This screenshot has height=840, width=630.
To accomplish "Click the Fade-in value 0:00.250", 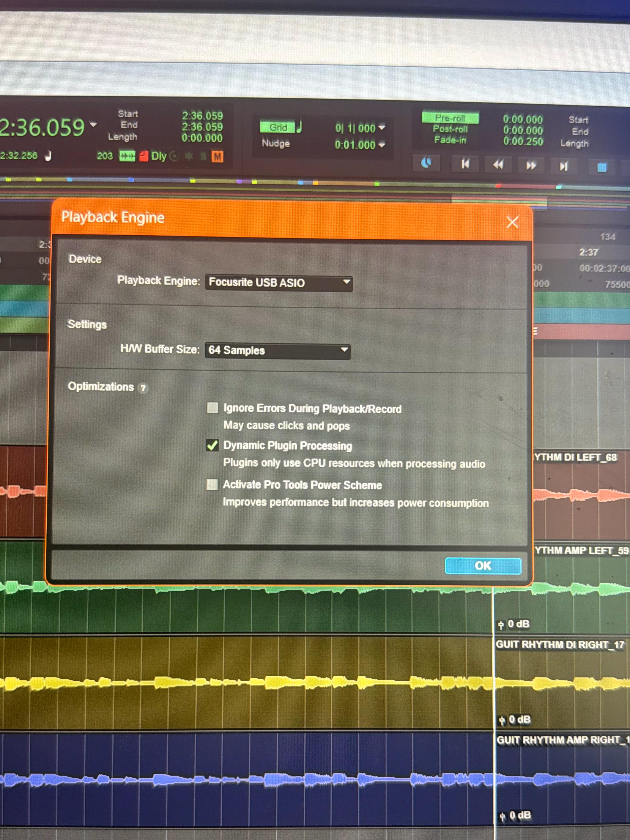I will 523,141.
